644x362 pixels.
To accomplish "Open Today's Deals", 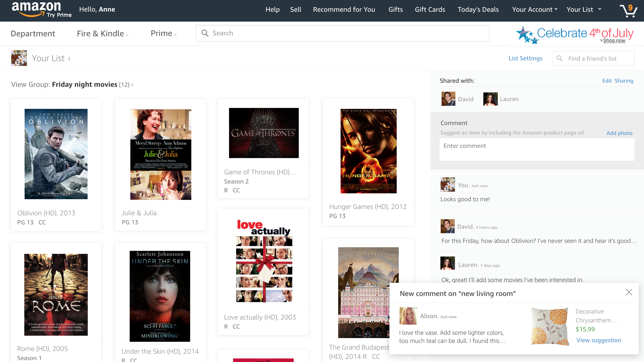I will pyautogui.click(x=478, y=9).
